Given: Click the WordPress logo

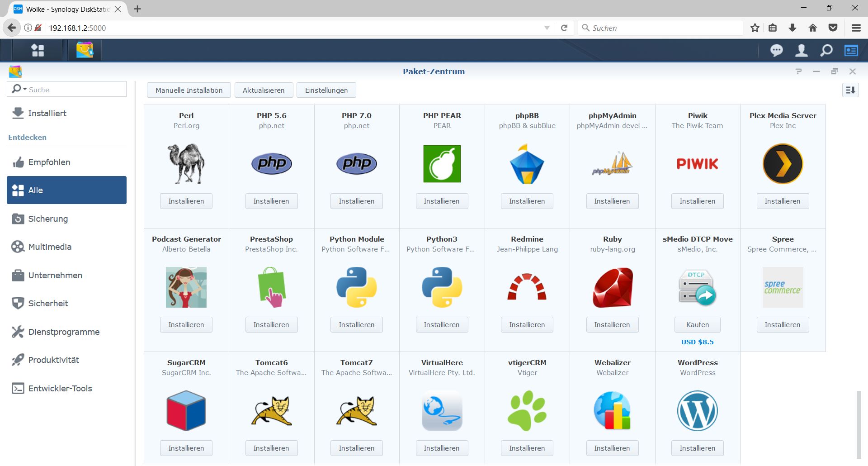Looking at the screenshot, I should pyautogui.click(x=698, y=411).
